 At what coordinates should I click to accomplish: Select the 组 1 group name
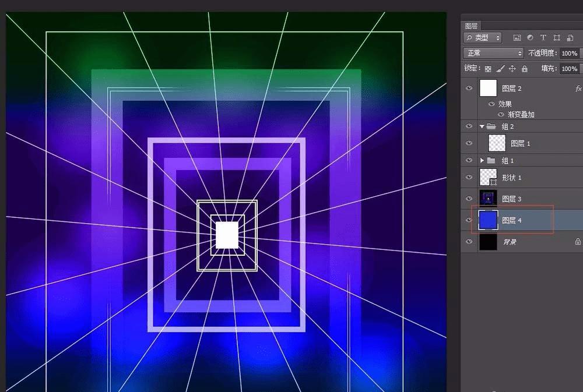point(508,161)
